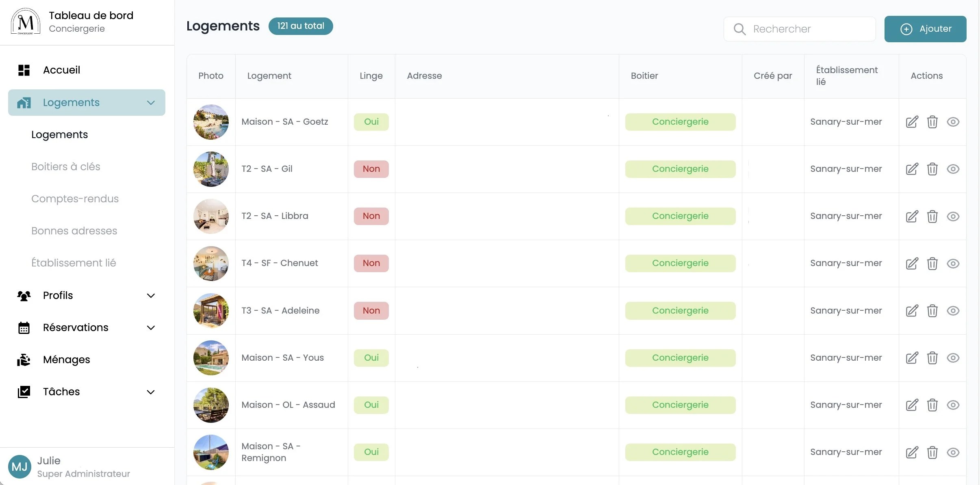Click the Accueil dashboard icon

[x=24, y=70]
